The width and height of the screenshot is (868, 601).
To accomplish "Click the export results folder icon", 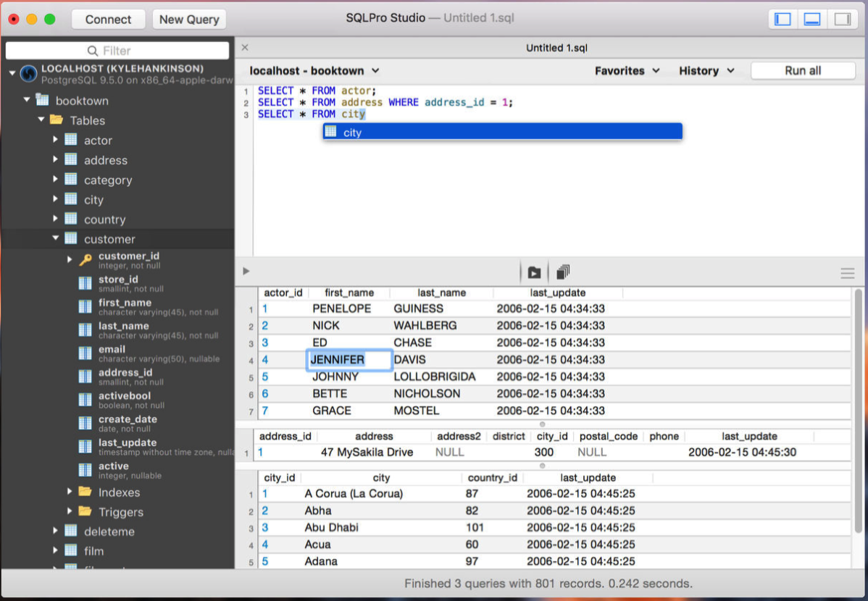I will click(x=534, y=273).
